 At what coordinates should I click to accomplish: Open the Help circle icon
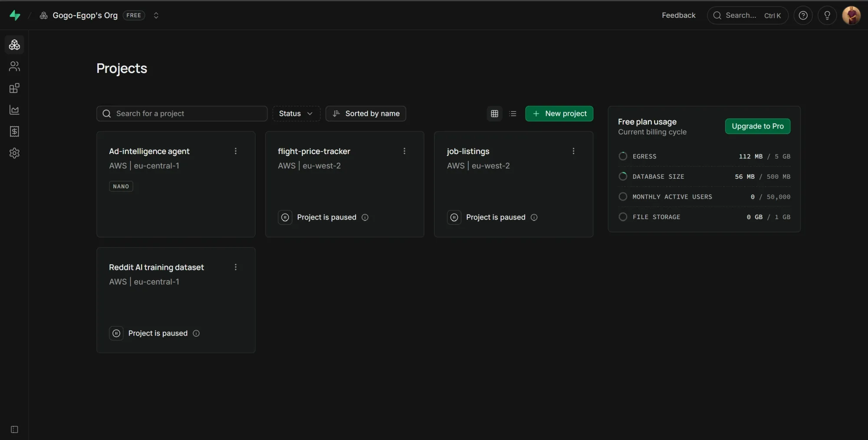(x=803, y=16)
